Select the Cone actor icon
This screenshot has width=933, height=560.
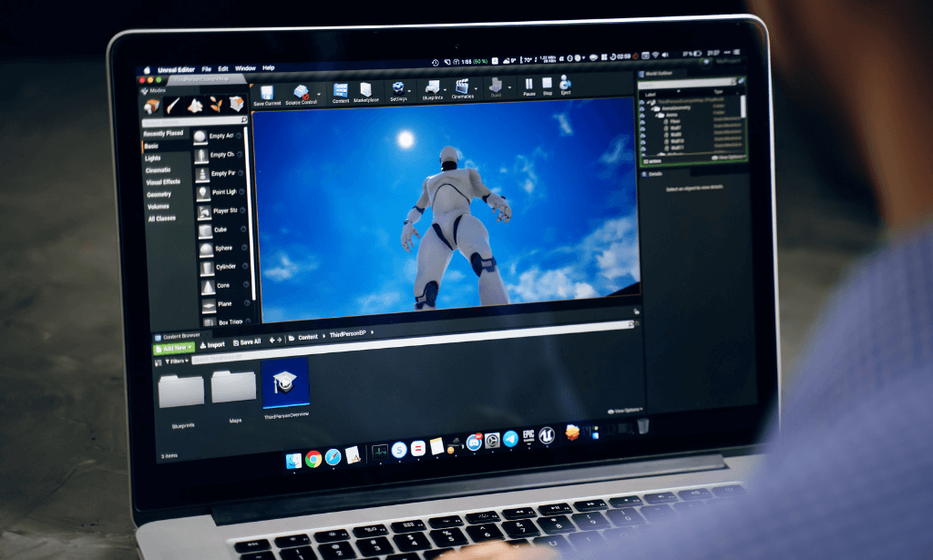coord(208,287)
